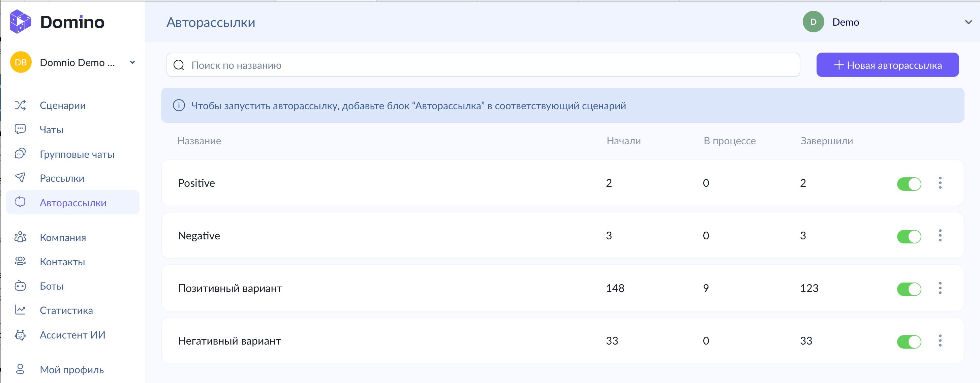Go to the Компания menu item
Viewport: 980px width, 383px height.
[x=63, y=238]
